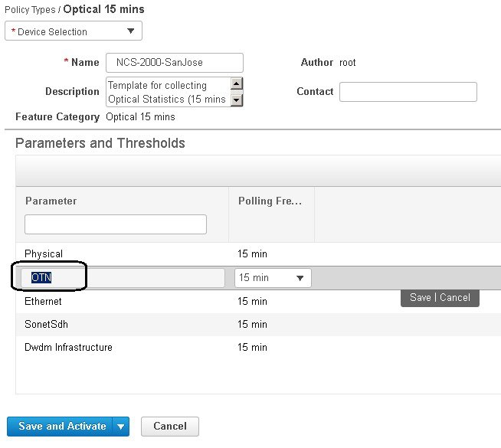Screen dimensions: 501x448
Task: Click the Description scroll down arrow
Action: [237, 100]
